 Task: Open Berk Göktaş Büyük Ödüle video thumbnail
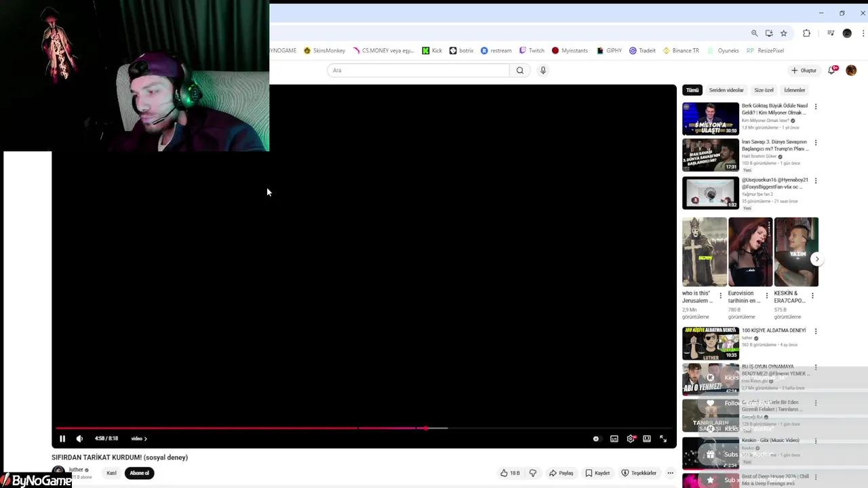tap(711, 119)
